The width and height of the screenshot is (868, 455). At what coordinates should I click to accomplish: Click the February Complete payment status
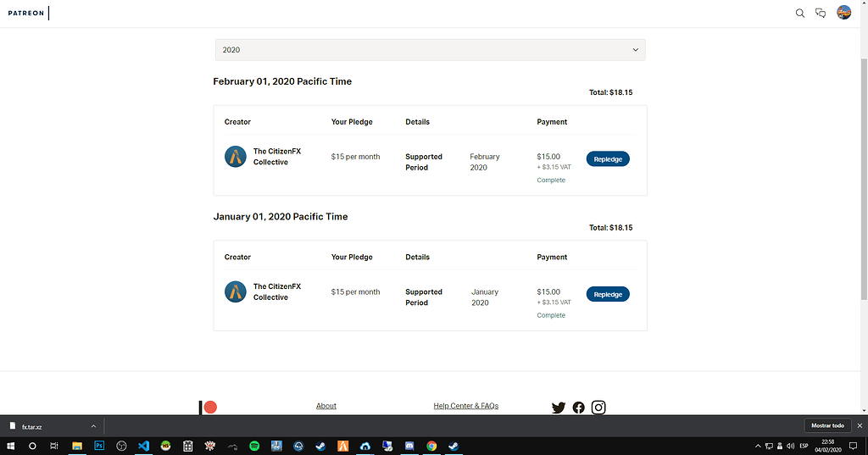pos(551,180)
